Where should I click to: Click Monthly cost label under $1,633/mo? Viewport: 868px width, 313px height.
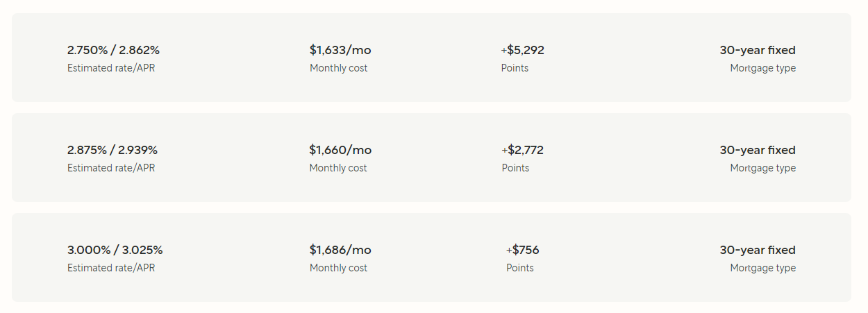pos(338,68)
